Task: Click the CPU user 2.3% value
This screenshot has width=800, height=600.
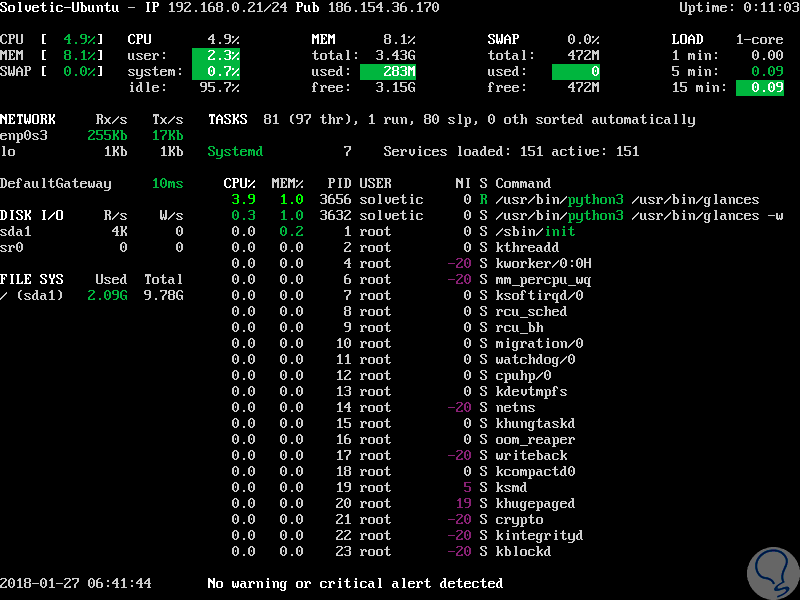Action: (216, 56)
